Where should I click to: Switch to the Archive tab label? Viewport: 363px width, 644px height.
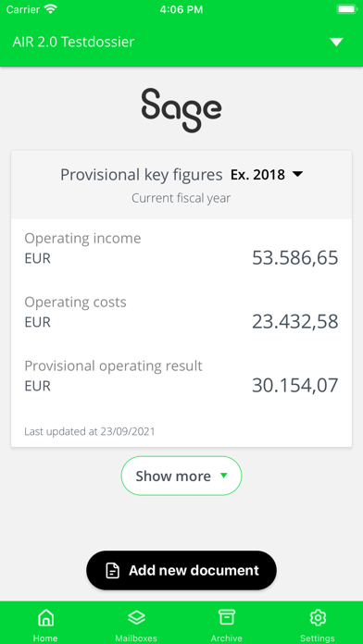(x=227, y=638)
